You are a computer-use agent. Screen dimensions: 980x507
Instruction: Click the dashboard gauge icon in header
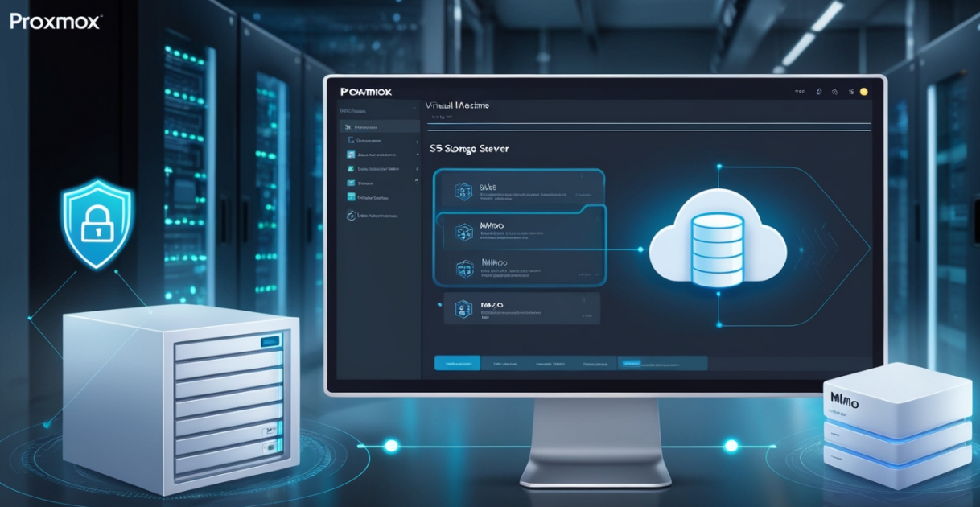coord(834,92)
